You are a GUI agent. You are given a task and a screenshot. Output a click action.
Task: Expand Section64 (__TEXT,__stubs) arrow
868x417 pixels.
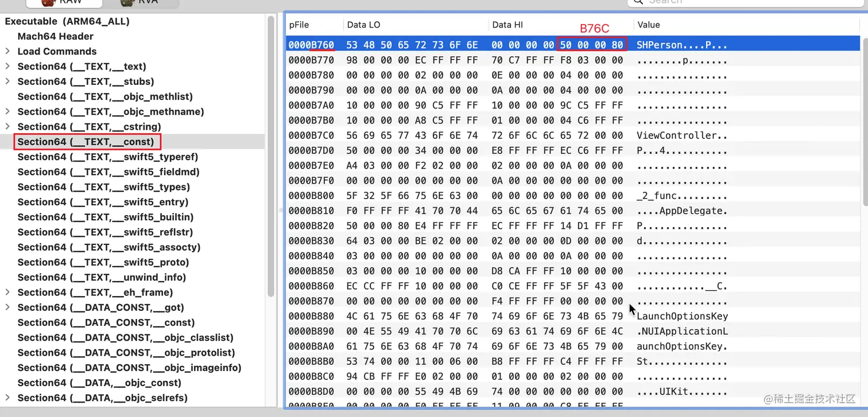(7, 81)
